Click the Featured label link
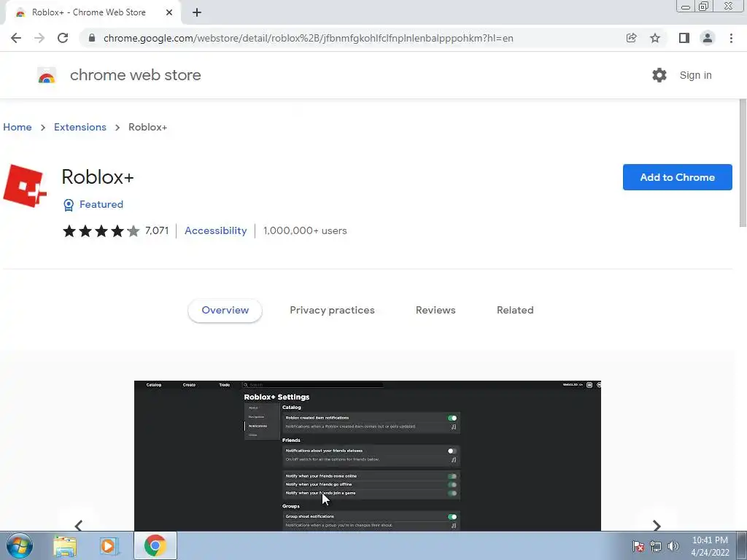The width and height of the screenshot is (747, 560). [101, 204]
